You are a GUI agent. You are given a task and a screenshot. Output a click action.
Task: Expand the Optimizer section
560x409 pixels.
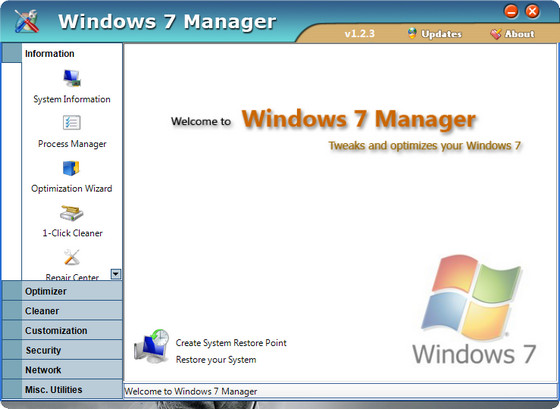pyautogui.click(x=62, y=291)
